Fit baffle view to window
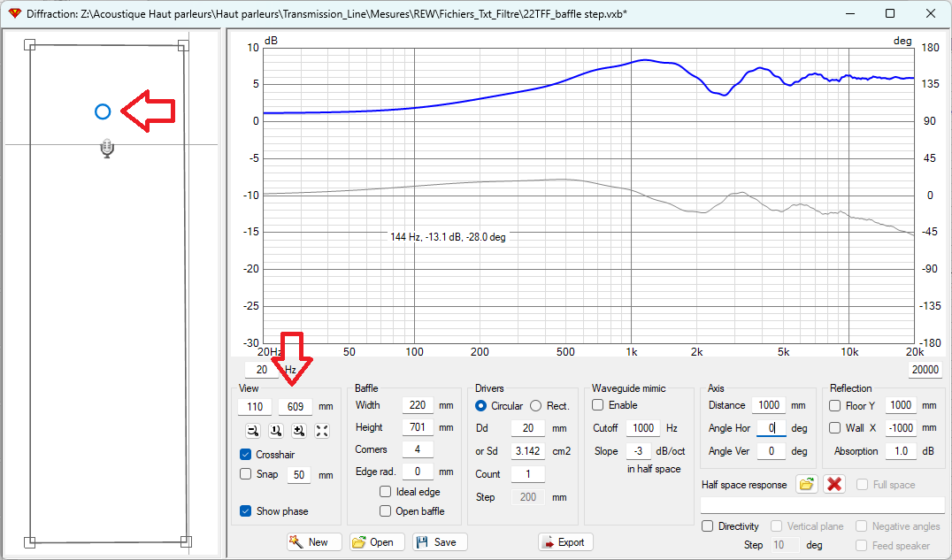The image size is (952, 560). (x=321, y=431)
